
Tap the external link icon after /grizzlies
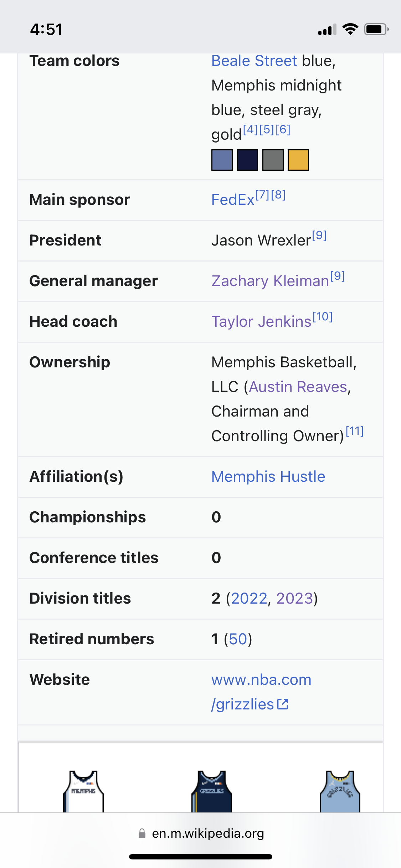point(283,704)
